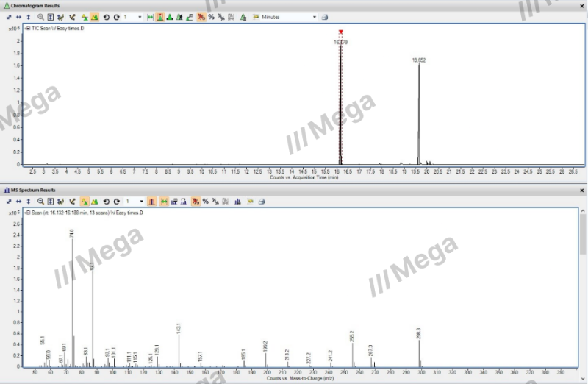Toggle the highlighted orange peak button in Chromatogram toolbar
The image size is (588, 384).
tap(159, 16)
